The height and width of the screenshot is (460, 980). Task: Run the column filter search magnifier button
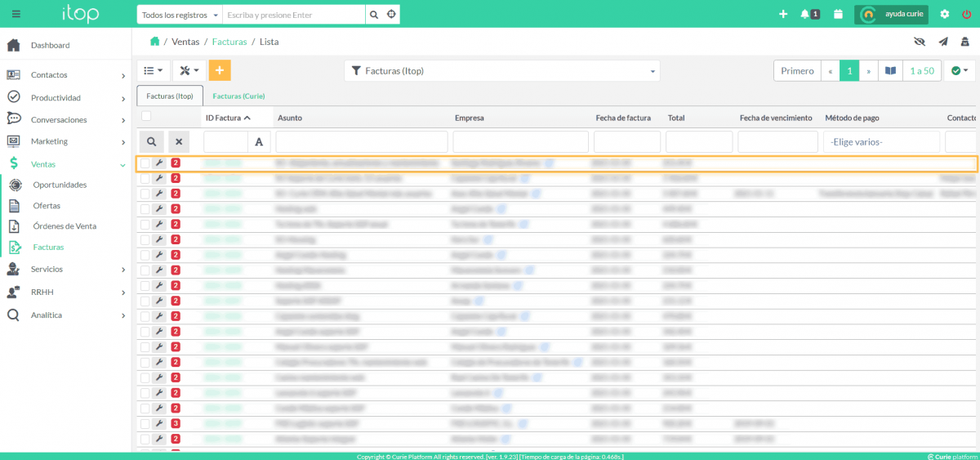click(152, 141)
